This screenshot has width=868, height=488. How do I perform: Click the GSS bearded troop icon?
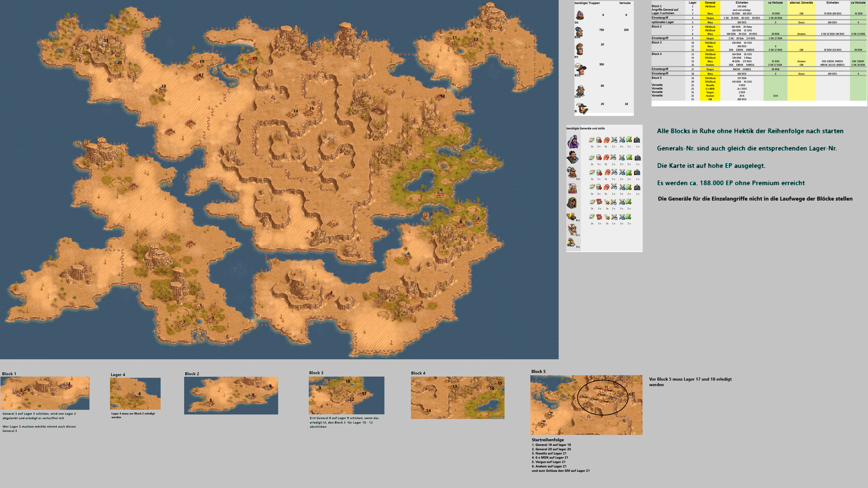tap(580, 90)
